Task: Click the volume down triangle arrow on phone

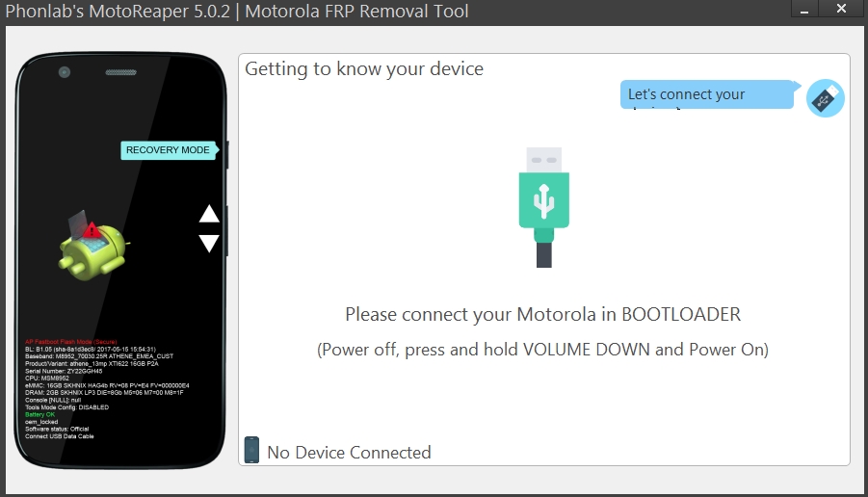Action: (209, 244)
